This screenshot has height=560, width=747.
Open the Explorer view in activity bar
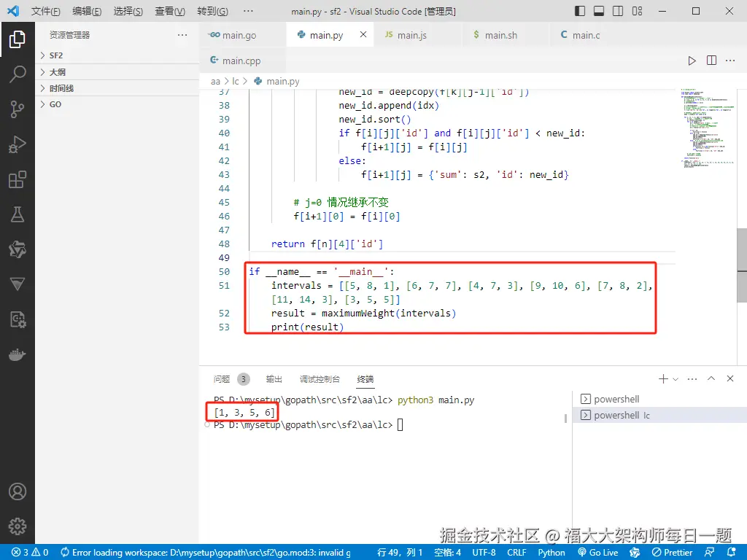click(x=18, y=39)
